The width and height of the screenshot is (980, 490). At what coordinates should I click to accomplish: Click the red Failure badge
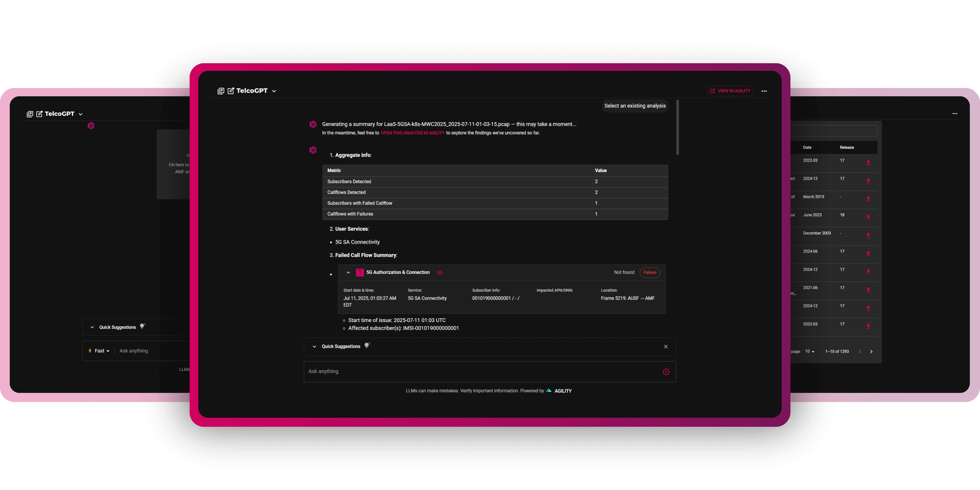point(650,272)
